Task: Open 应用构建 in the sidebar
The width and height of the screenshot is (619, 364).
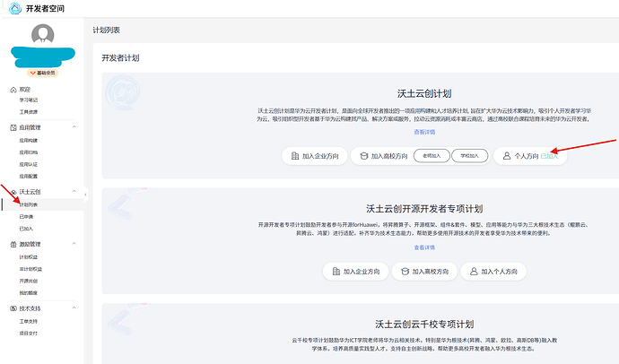Action: point(29,141)
